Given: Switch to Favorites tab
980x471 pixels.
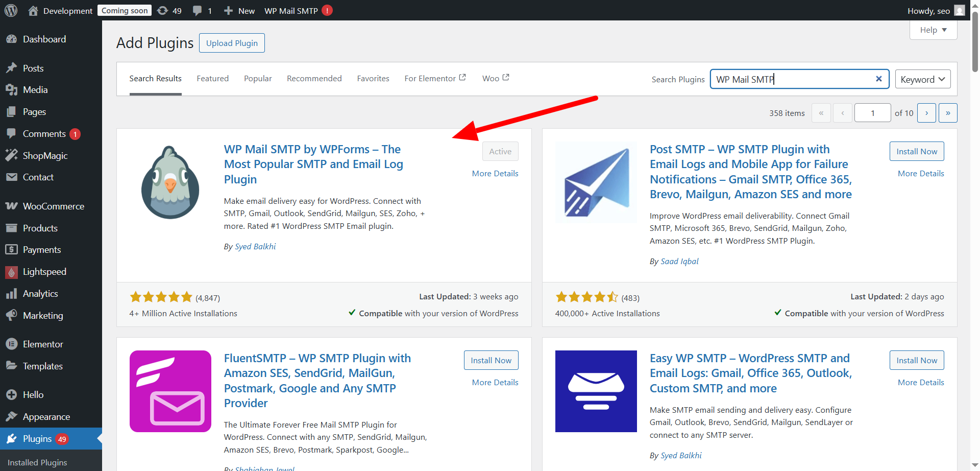Looking at the screenshot, I should (373, 79).
